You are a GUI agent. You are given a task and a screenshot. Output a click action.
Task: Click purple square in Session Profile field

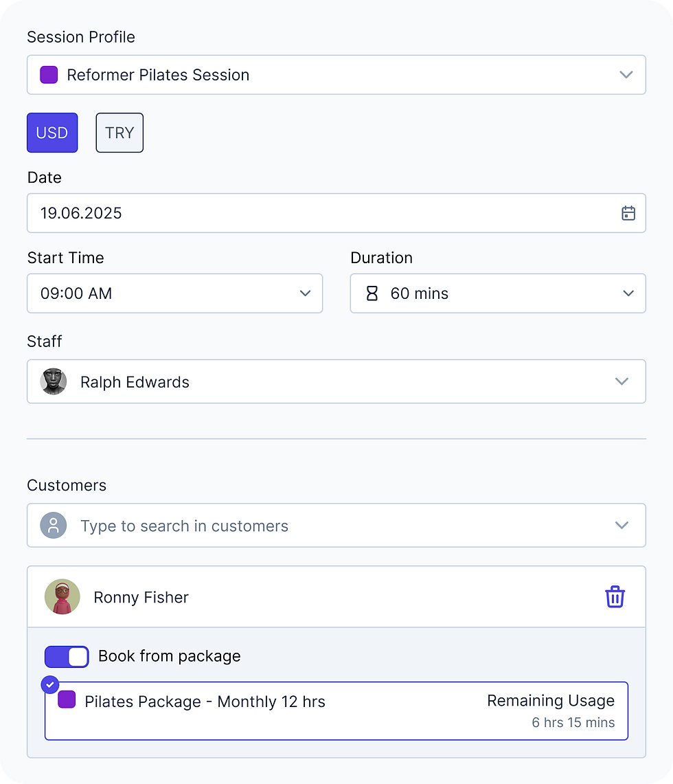coord(49,75)
